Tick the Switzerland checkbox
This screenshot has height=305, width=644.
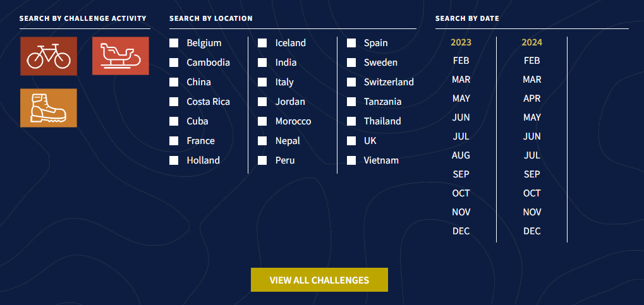[x=351, y=82]
